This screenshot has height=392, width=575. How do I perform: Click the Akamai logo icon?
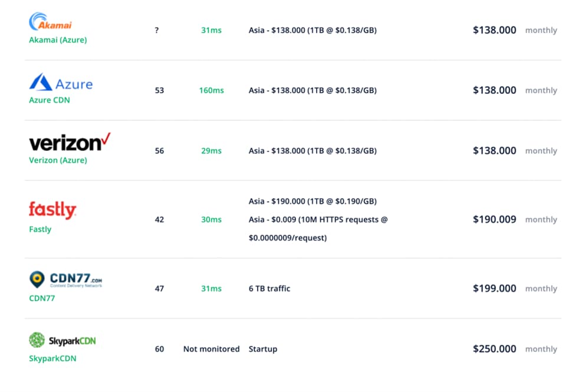[x=51, y=22]
